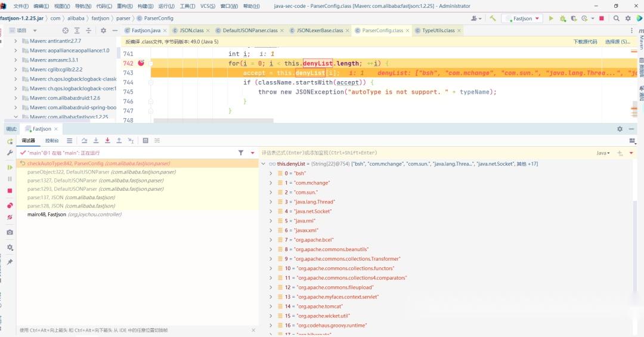Open the 文件(F) menu

21,6
